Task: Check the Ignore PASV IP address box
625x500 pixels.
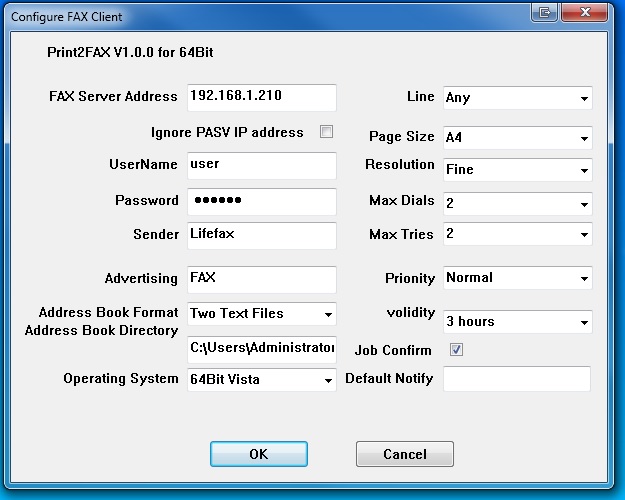Action: pos(326,132)
